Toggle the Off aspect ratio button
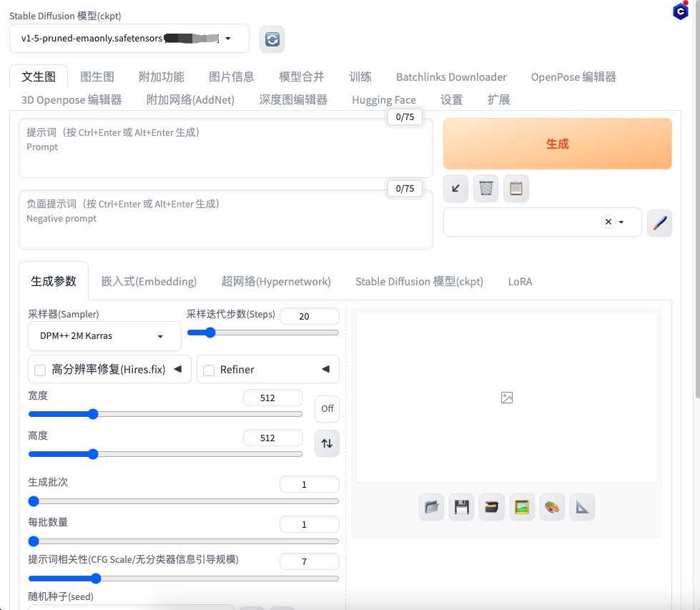Viewport: 700px width, 610px height. pyautogui.click(x=327, y=409)
